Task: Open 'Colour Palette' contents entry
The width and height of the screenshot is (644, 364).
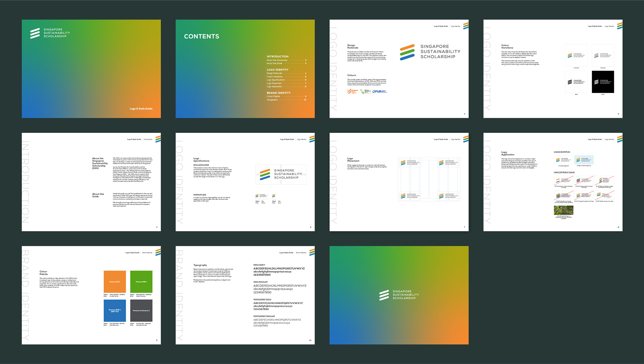Action: 286,96
